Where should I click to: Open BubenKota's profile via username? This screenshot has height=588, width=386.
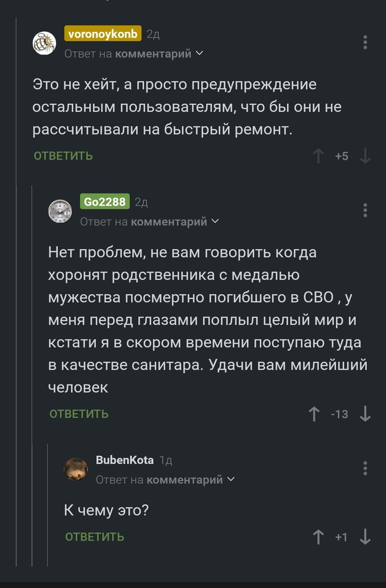coord(125,460)
